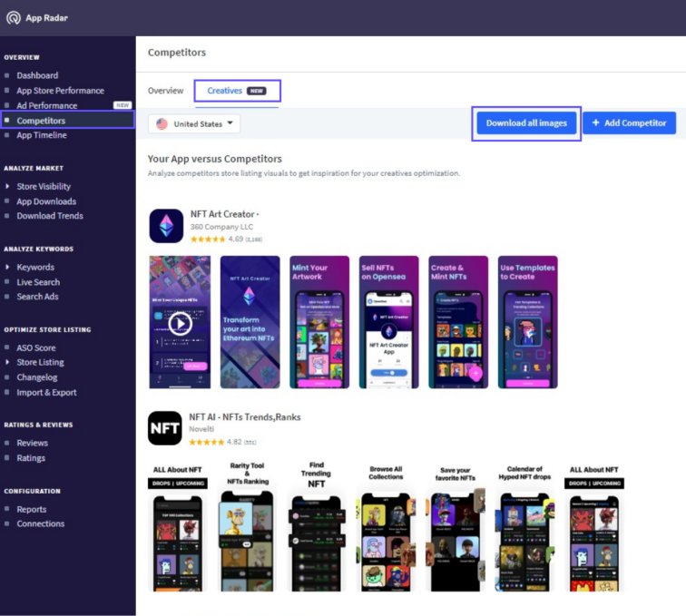Click the NEW badge on Creatives tab
This screenshot has height=616, width=686.
point(257,91)
